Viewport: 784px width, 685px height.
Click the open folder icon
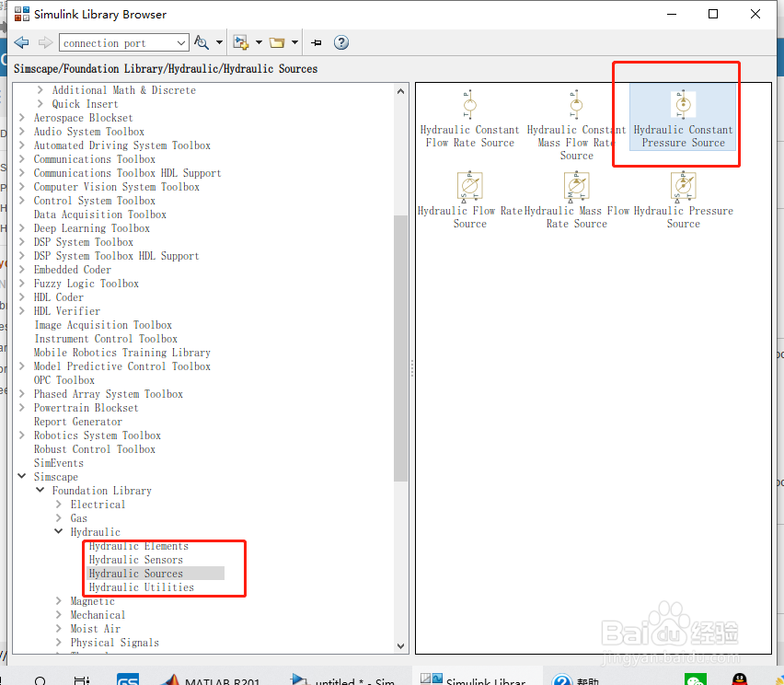(x=277, y=42)
